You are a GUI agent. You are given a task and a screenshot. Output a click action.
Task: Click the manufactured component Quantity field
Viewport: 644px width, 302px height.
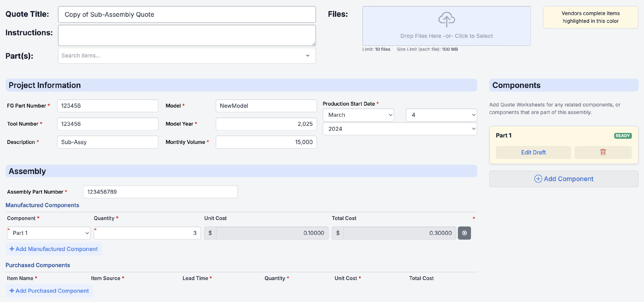147,233
